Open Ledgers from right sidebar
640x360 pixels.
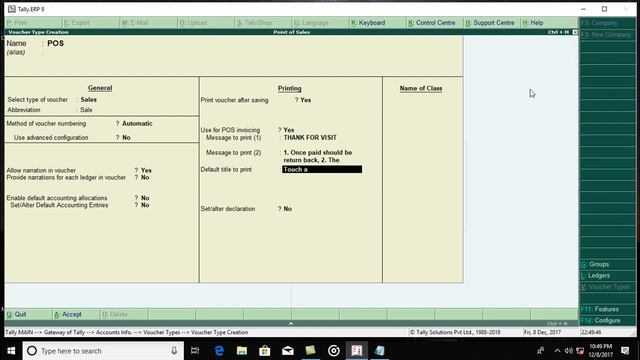(596, 276)
